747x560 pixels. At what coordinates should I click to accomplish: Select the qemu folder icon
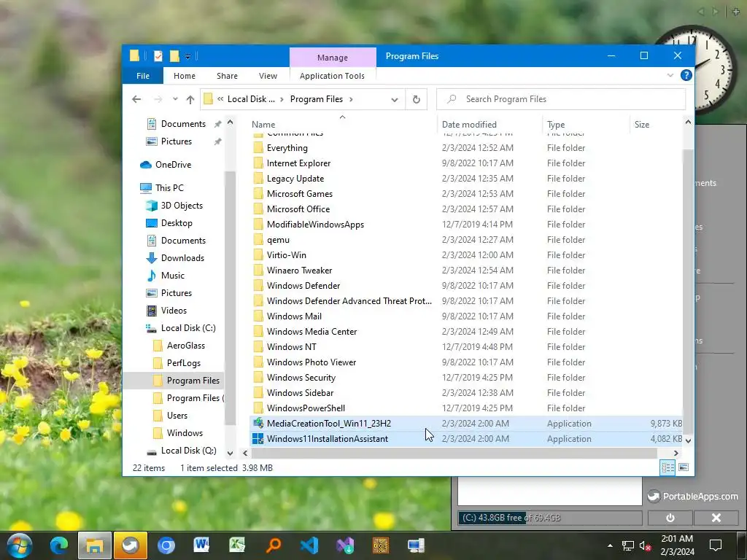tap(258, 239)
